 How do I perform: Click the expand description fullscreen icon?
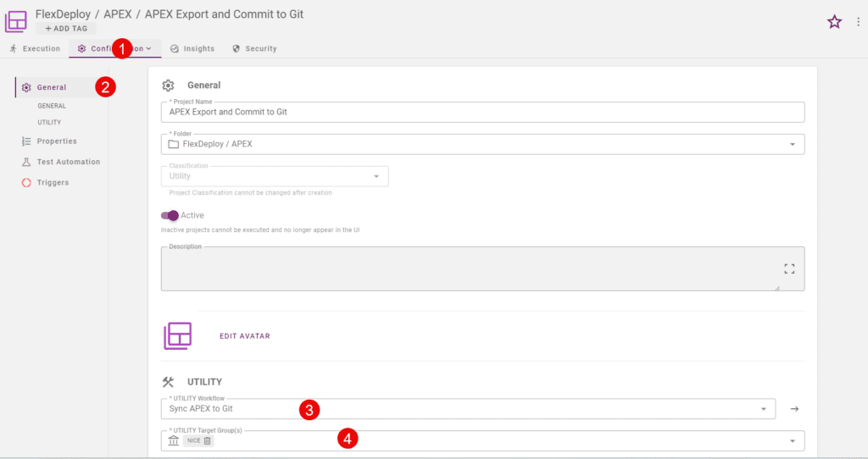pos(789,268)
